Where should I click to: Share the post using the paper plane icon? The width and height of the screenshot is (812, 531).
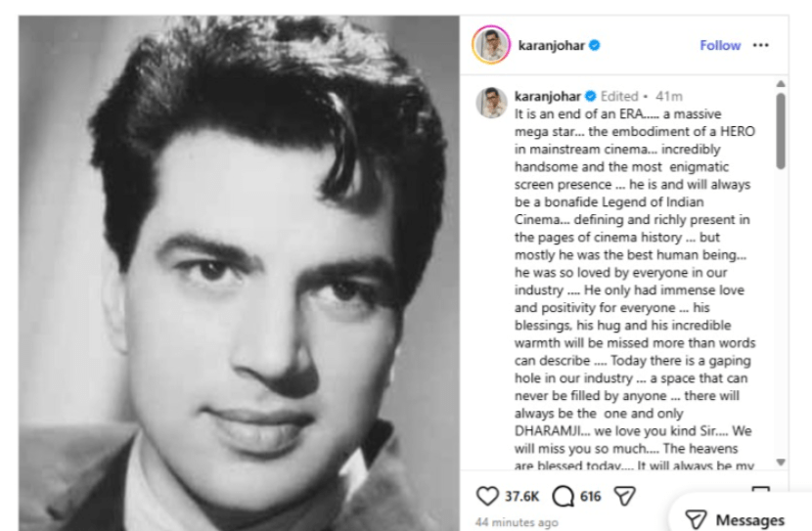coord(624,496)
